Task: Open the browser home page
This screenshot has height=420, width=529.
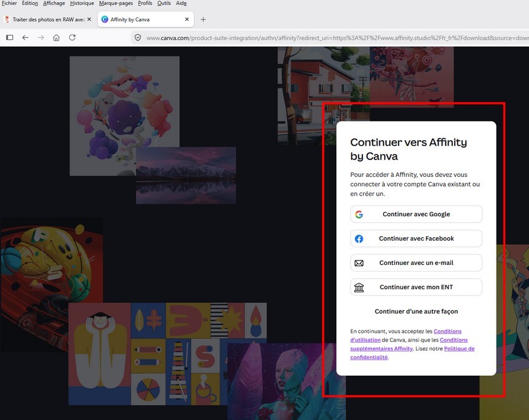Action: (x=56, y=37)
